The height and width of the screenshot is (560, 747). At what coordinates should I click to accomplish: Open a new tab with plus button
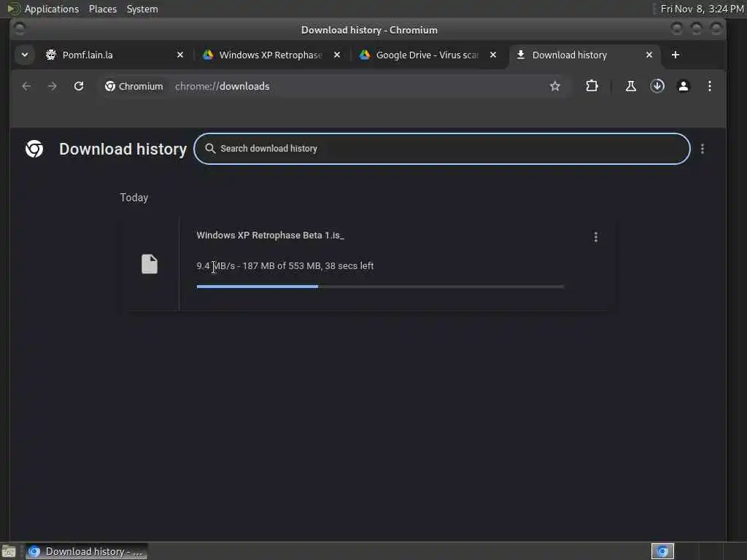[x=675, y=55]
